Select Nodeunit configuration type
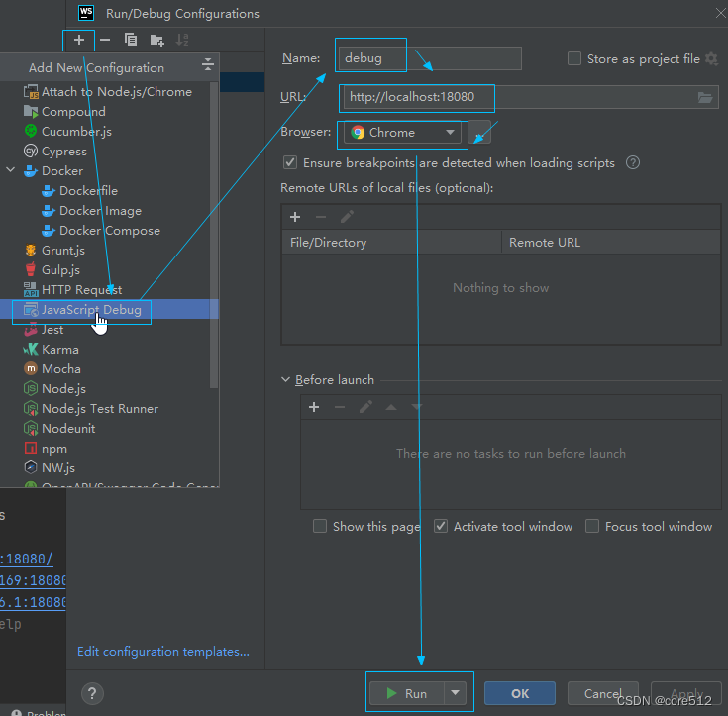Image resolution: width=728 pixels, height=716 pixels. (59, 429)
